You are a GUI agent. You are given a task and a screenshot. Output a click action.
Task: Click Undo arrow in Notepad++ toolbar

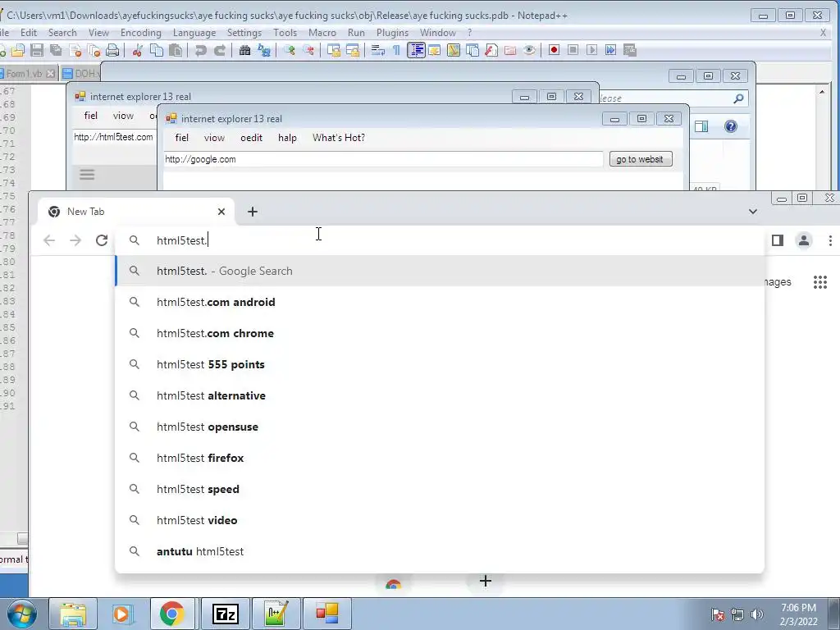pos(200,50)
